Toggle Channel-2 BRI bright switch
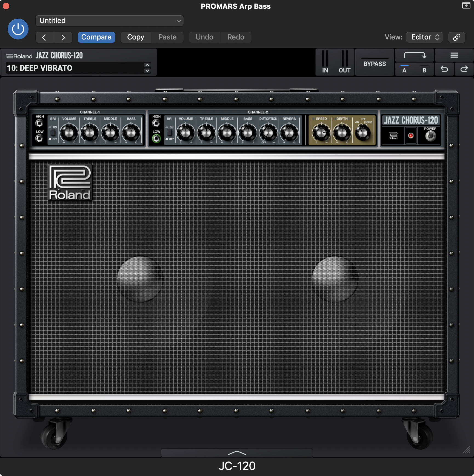The width and height of the screenshot is (474, 476). [x=170, y=133]
